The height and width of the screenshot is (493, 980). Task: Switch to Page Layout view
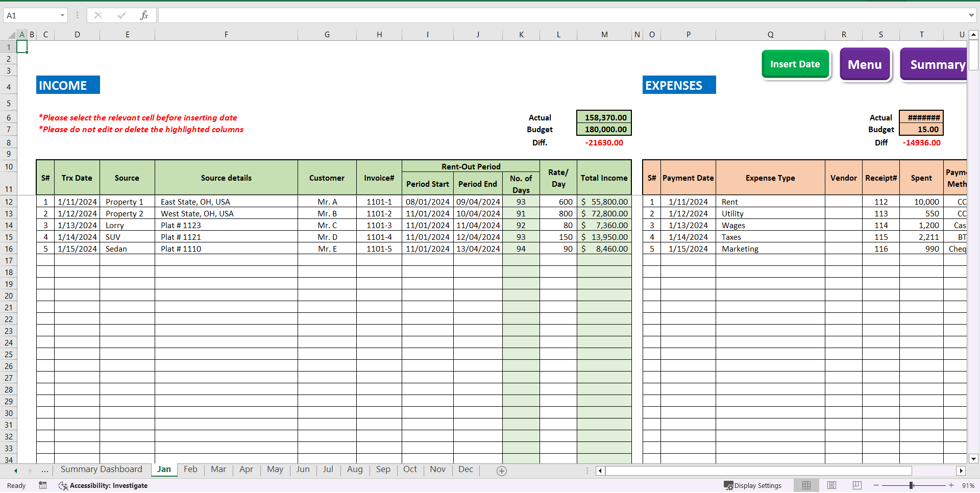pyautogui.click(x=831, y=485)
